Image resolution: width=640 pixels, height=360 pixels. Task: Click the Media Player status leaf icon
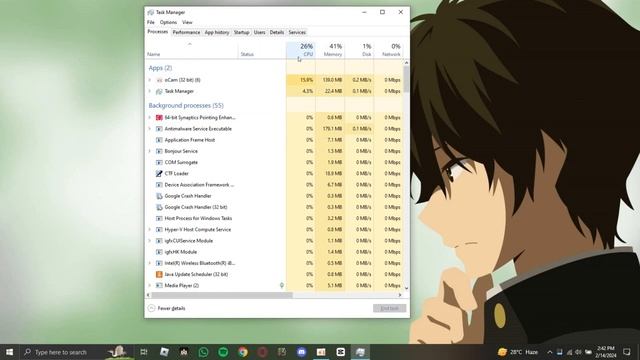click(282, 285)
